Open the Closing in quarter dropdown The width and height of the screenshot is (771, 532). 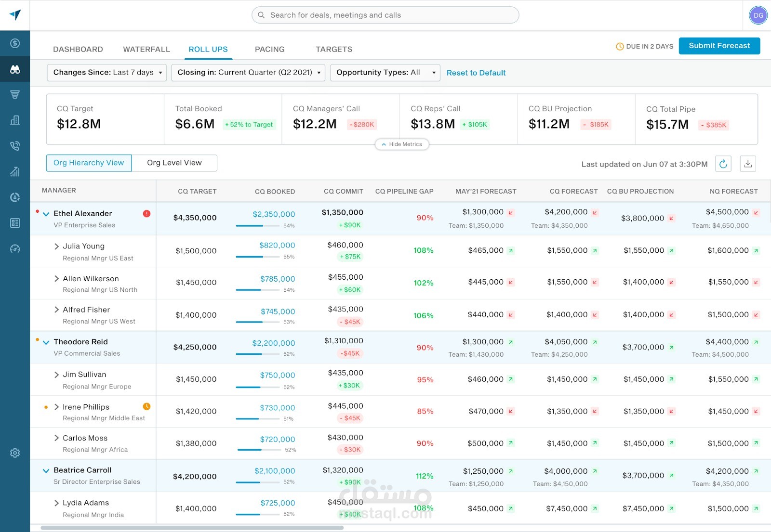(x=248, y=73)
